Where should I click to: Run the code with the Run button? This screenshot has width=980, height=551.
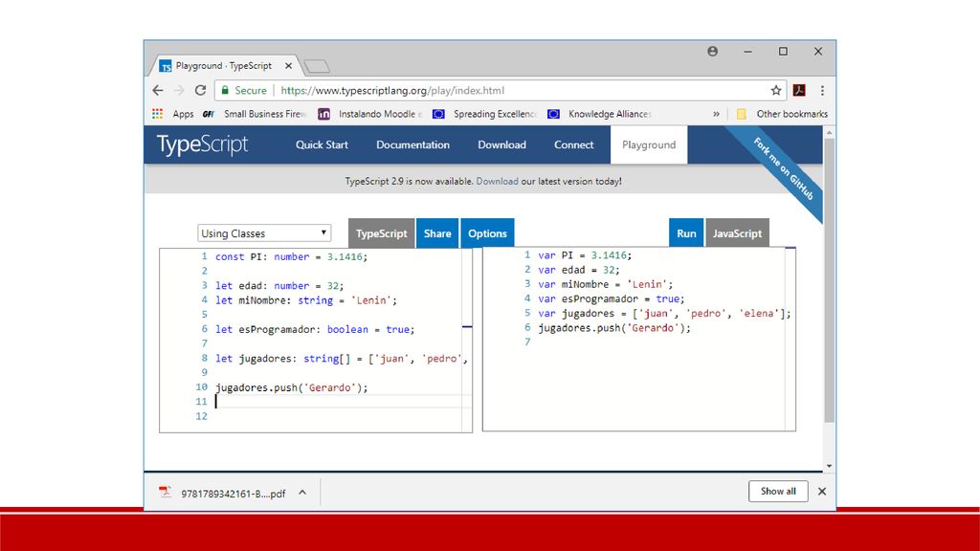(x=686, y=233)
